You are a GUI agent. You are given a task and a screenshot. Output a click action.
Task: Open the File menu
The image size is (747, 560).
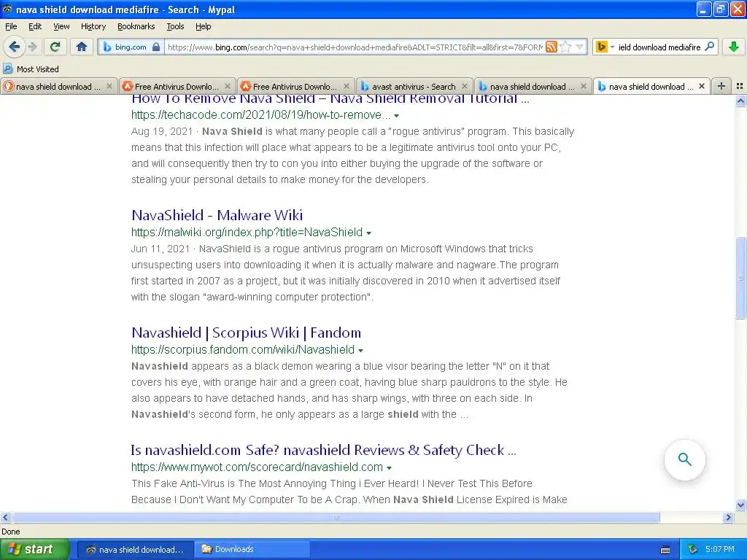tap(11, 26)
